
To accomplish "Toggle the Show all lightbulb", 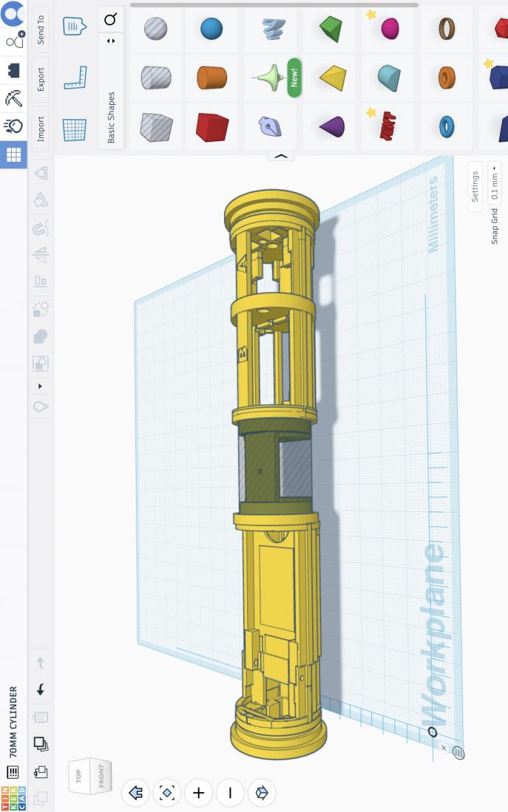I will tap(41, 407).
